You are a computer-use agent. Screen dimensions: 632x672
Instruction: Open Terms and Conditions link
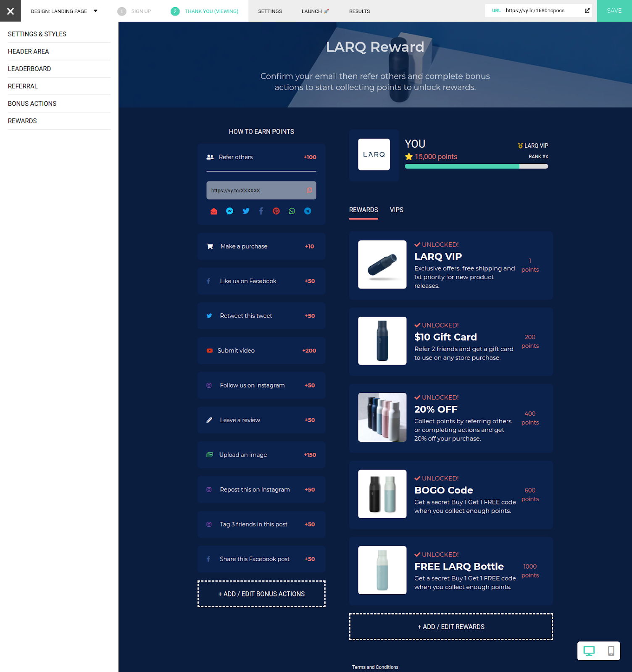click(375, 667)
